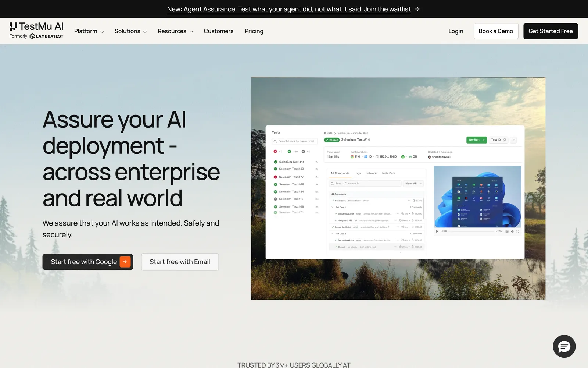
Task: Collapse Test Case: 2 in commands list
Action: pos(333,234)
